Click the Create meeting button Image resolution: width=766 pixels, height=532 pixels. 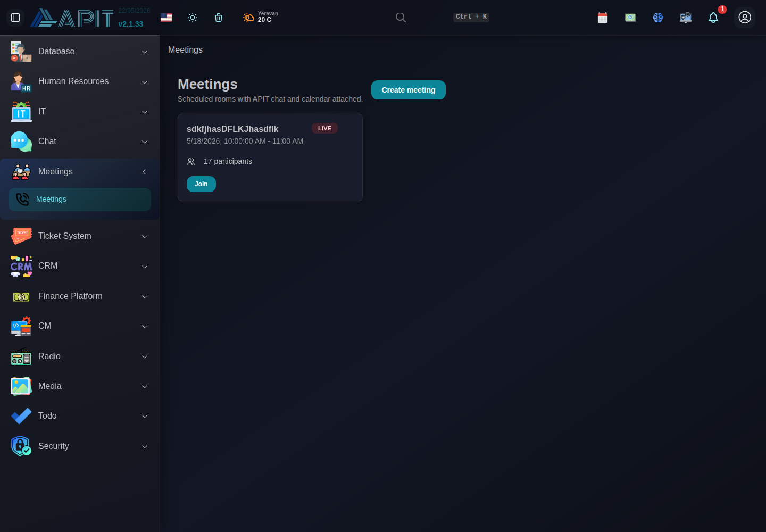pos(409,90)
